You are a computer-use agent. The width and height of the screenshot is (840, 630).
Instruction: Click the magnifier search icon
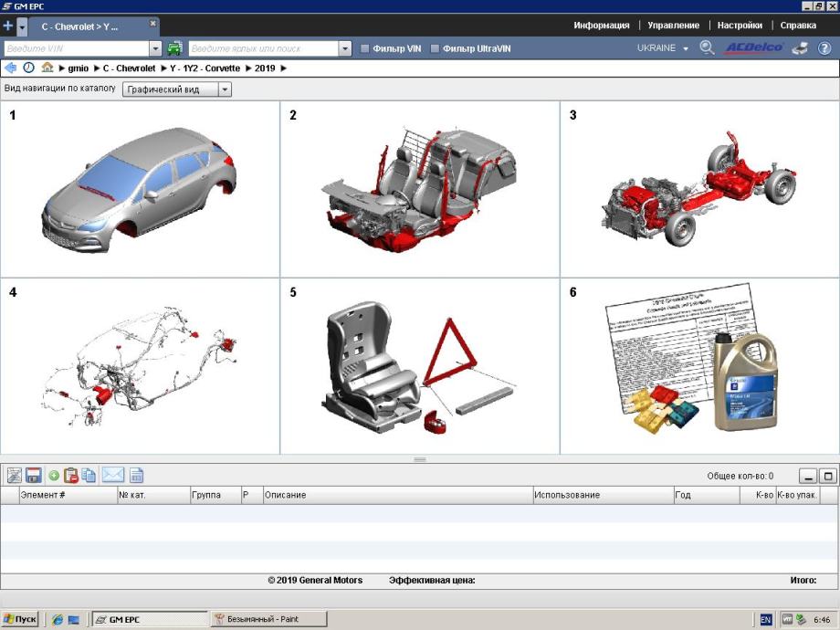click(x=707, y=47)
